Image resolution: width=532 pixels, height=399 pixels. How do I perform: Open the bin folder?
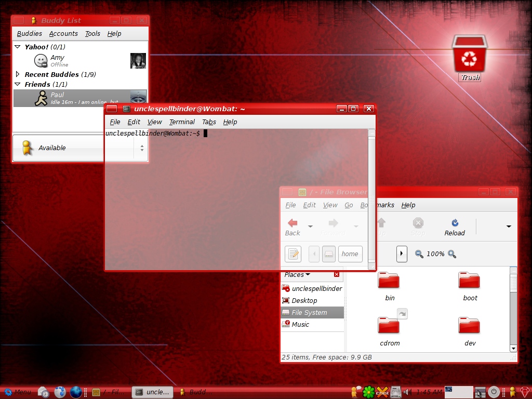(389, 287)
